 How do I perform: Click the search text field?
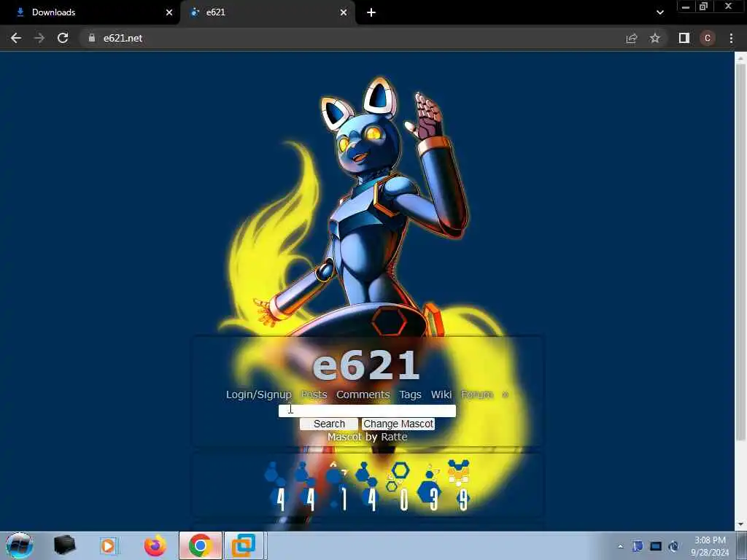point(368,411)
